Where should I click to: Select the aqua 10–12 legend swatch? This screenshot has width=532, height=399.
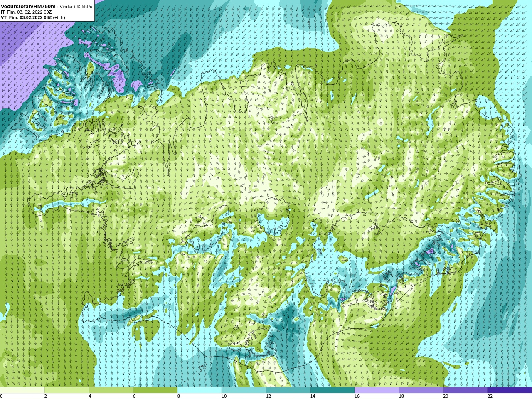pos(244,390)
